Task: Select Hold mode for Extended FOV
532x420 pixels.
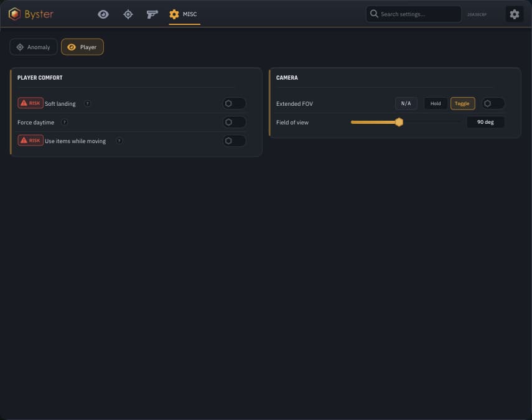Action: tap(436, 103)
